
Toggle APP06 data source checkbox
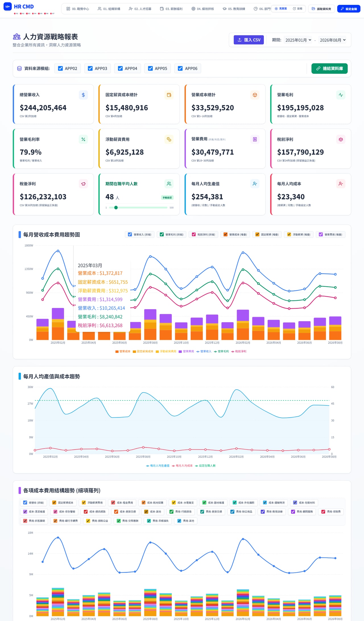pyautogui.click(x=180, y=68)
